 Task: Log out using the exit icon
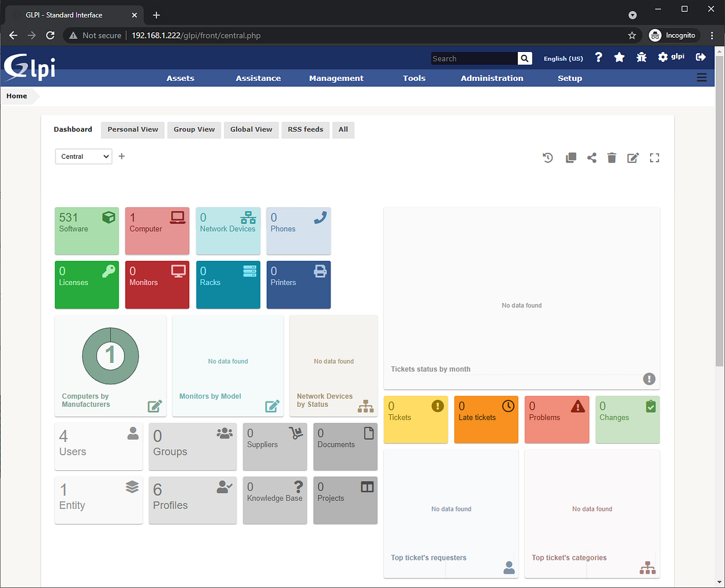click(700, 57)
